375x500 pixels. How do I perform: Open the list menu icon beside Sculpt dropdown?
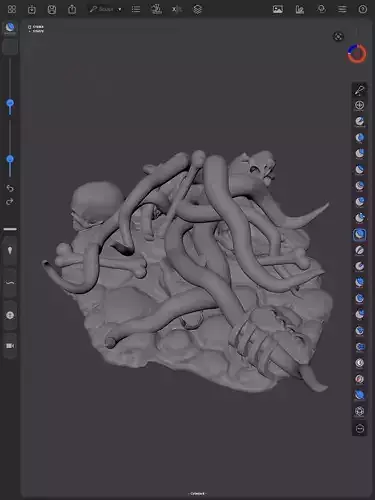[x=136, y=9]
